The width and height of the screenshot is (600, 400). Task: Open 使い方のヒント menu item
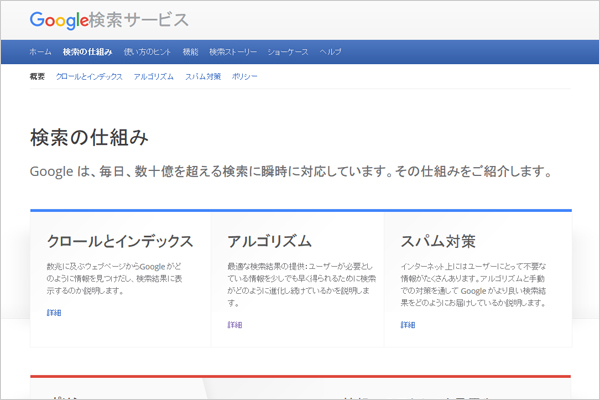(x=147, y=52)
